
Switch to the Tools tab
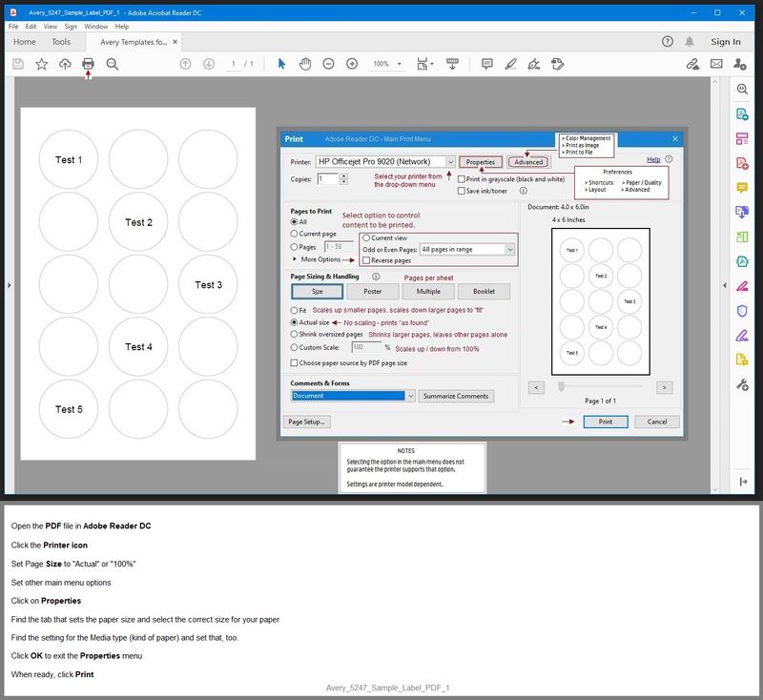coord(61,42)
